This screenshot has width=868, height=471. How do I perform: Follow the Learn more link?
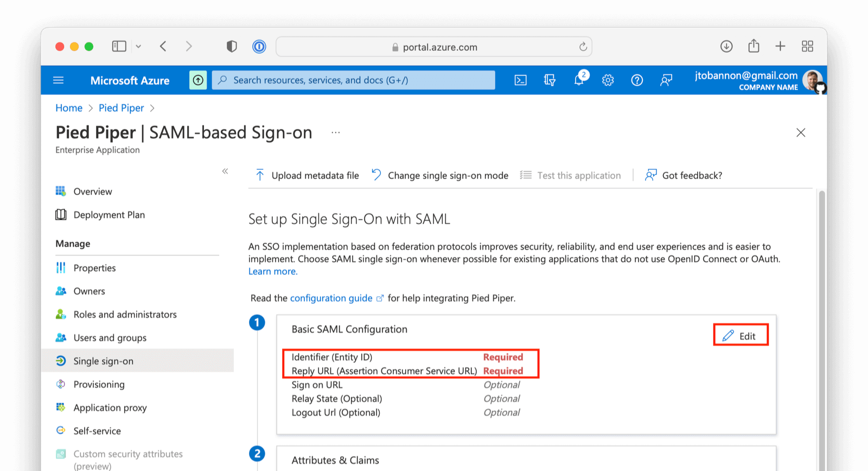273,271
